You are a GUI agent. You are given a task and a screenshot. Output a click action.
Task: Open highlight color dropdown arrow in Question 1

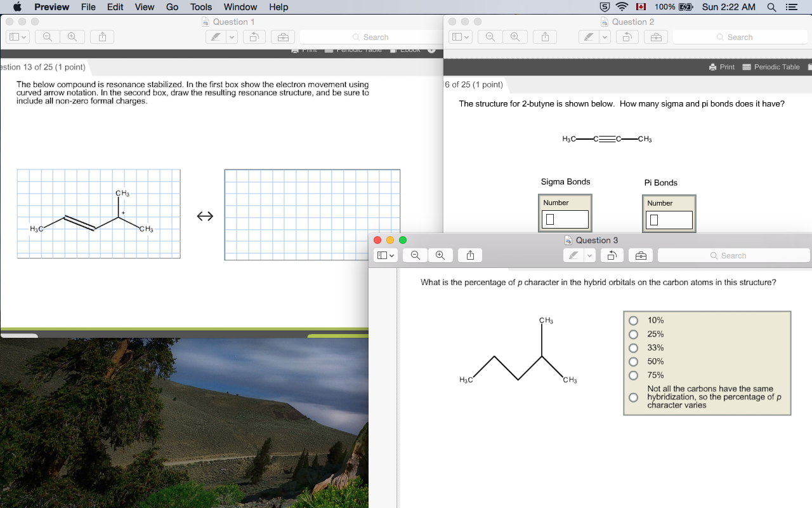click(x=232, y=37)
